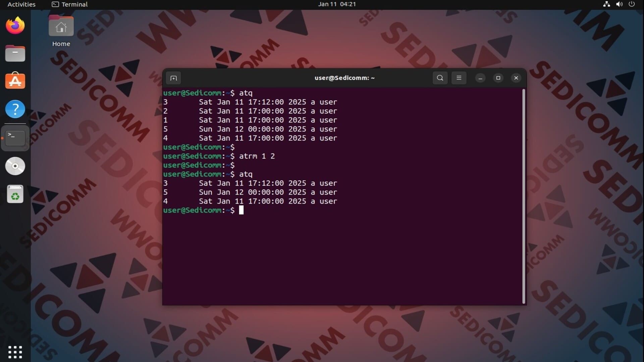Open a new terminal tab
644x362 pixels.
[x=173, y=78]
